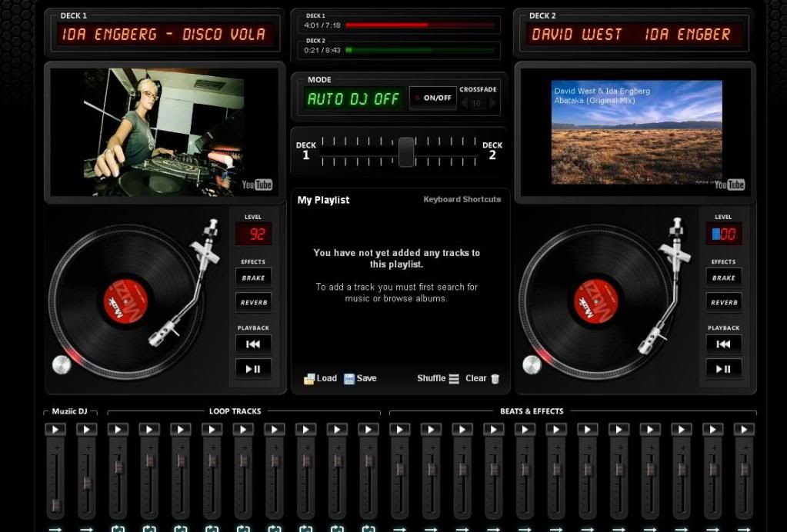The height and width of the screenshot is (532, 787).
Task: Toggle Auto DJ with ON/OFF button
Action: pos(432,98)
